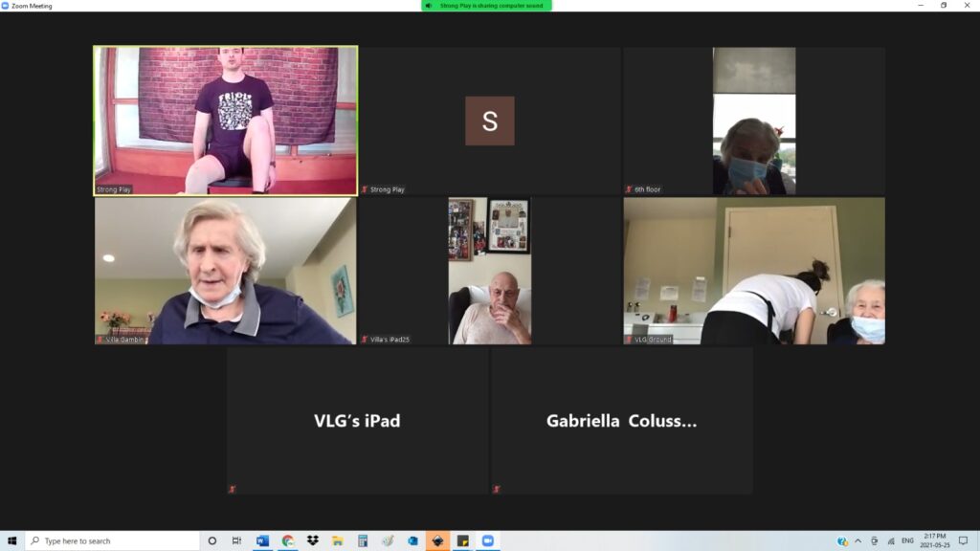The width and height of the screenshot is (980, 551).
Task: Click the Cortana circle icon
Action: point(212,540)
